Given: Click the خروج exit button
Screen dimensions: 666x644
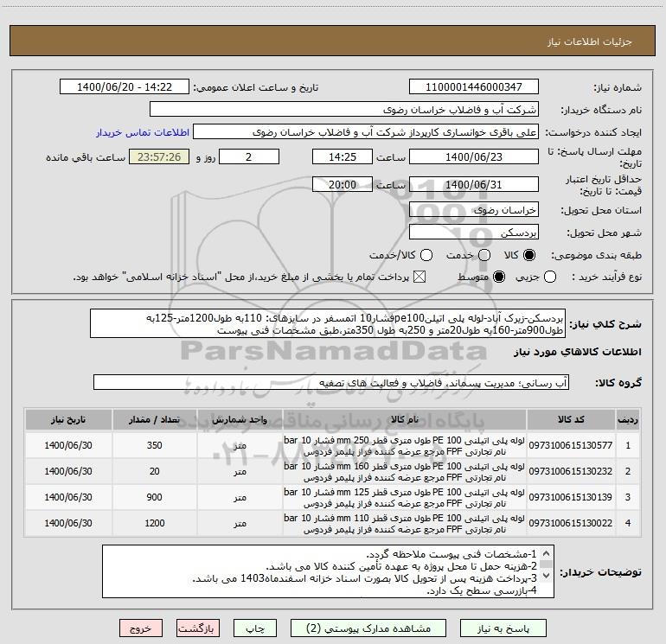Looking at the screenshot, I should (x=141, y=628).
